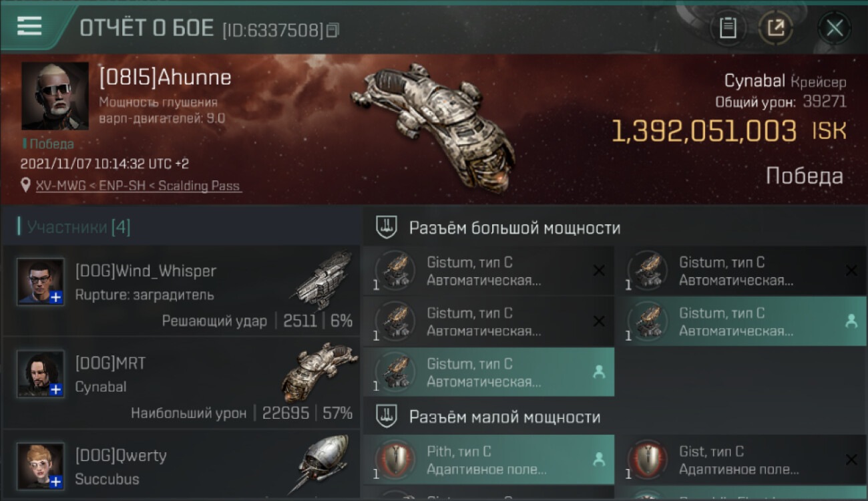Open MRT's Cynabal participant entry
This screenshot has height=501, width=868.
point(182,383)
